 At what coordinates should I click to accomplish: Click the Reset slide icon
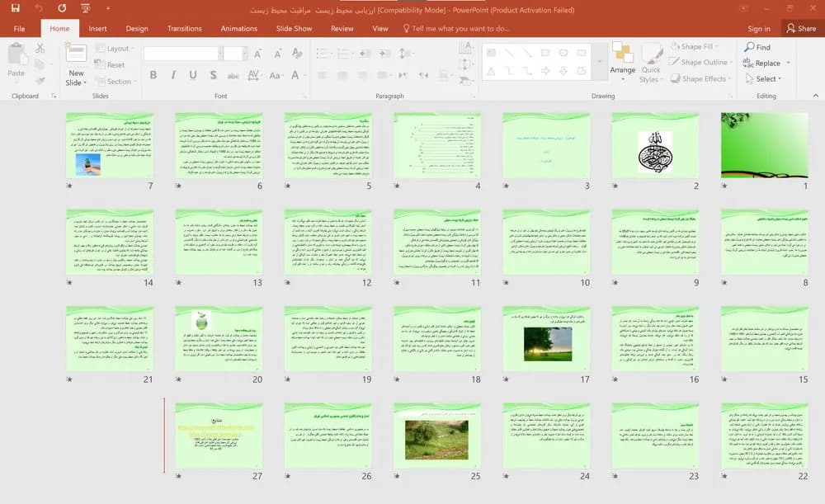pyautogui.click(x=110, y=64)
